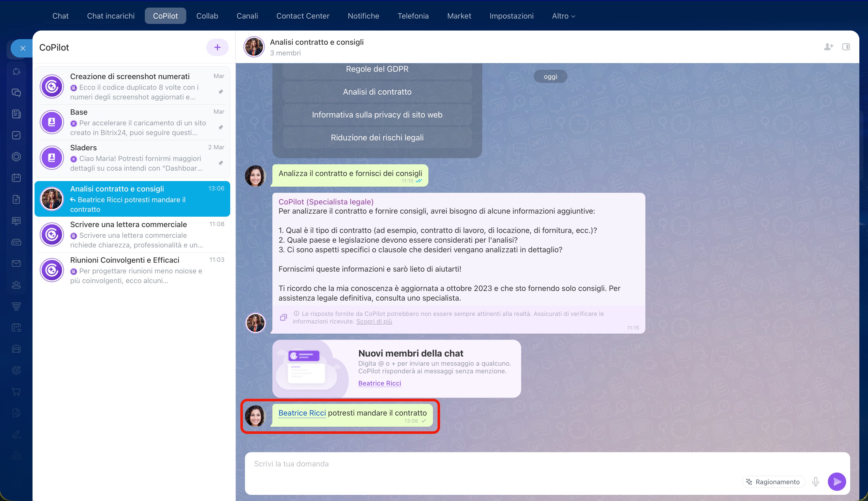This screenshot has width=868, height=501.
Task: Click the new CoPilot chat plus button
Action: [217, 48]
